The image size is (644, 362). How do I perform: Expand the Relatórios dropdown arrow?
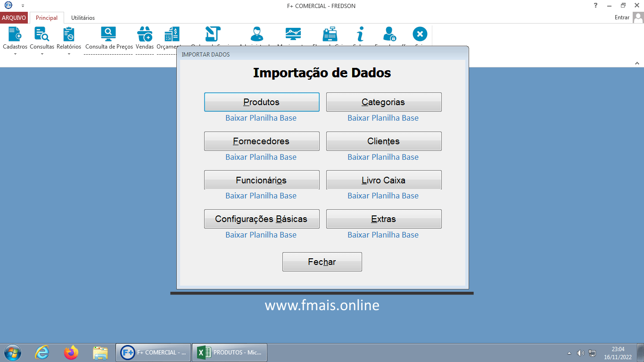point(69,54)
